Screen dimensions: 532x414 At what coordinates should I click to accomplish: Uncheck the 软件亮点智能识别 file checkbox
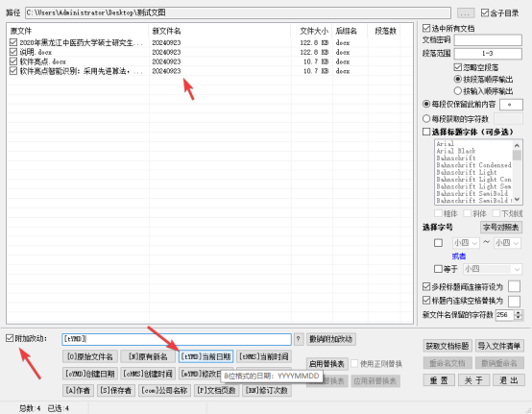[x=13, y=71]
